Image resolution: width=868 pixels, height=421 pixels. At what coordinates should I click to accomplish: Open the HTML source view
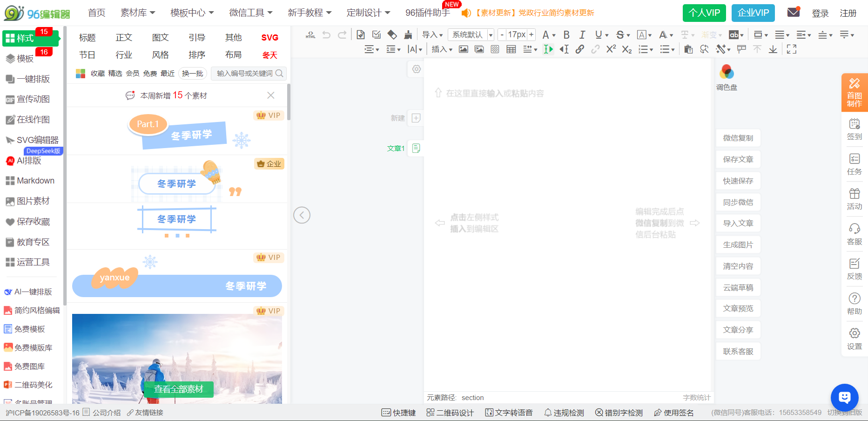tap(310, 34)
